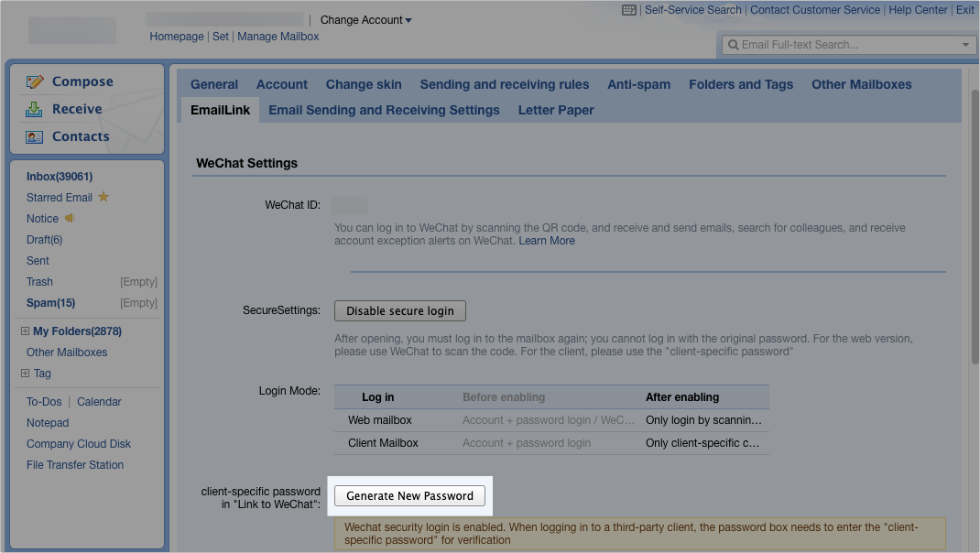Click the speaker icon next to Notice
Viewport: 980px width, 553px height.
coord(69,218)
